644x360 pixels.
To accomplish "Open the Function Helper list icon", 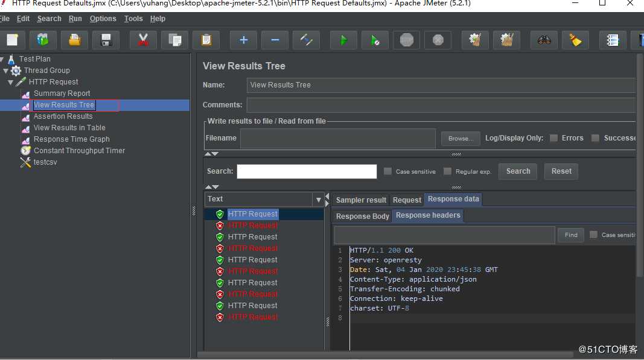I will (x=613, y=40).
